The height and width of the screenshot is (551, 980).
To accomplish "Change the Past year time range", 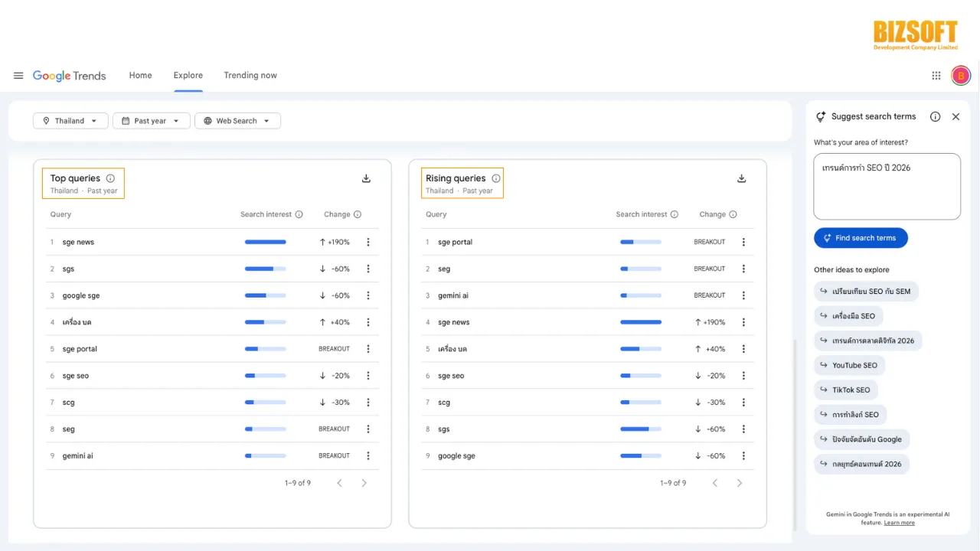I will (x=151, y=120).
